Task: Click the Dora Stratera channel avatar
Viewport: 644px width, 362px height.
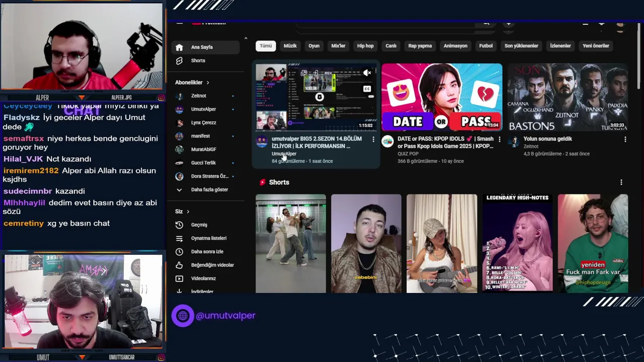Action: coord(179,176)
